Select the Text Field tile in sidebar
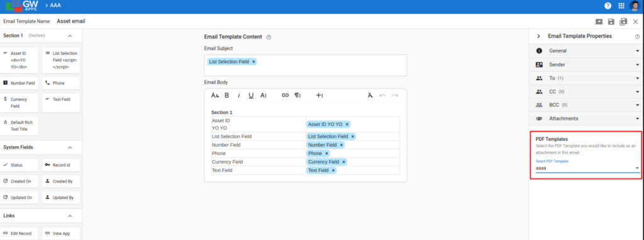 (61, 103)
